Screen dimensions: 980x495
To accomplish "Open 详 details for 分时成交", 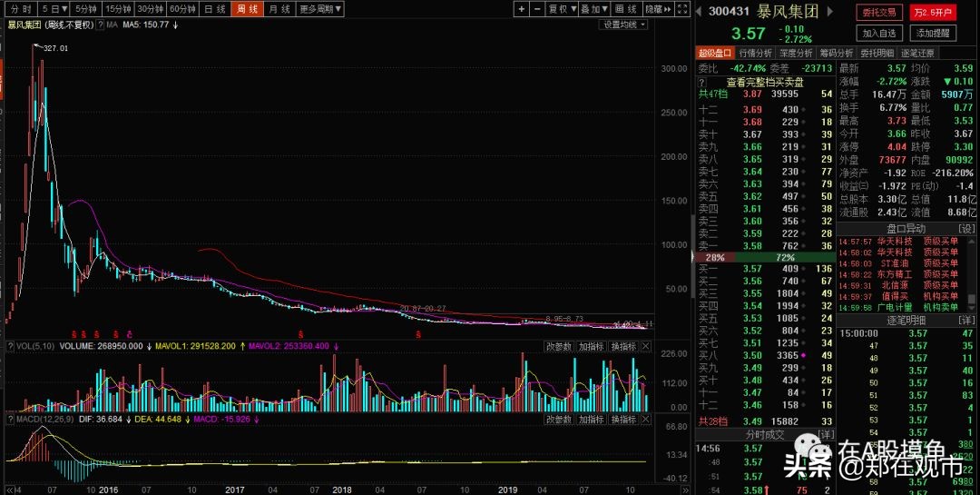I will [x=827, y=434].
